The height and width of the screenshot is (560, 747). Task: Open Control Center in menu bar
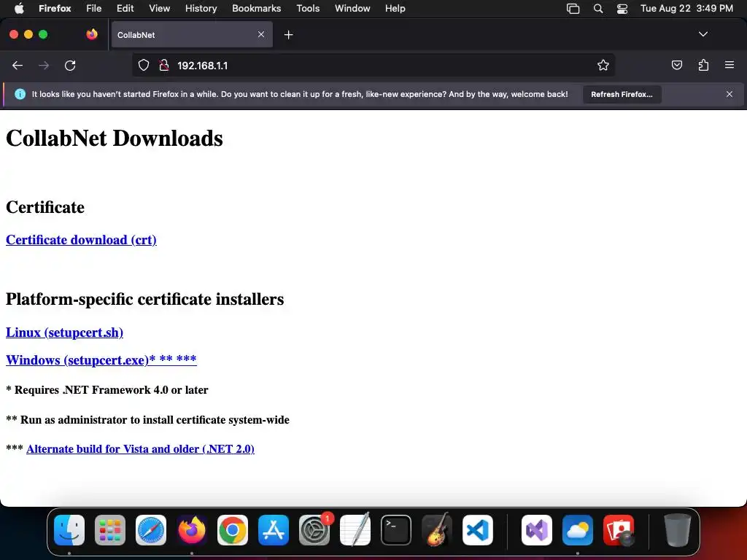622,9
